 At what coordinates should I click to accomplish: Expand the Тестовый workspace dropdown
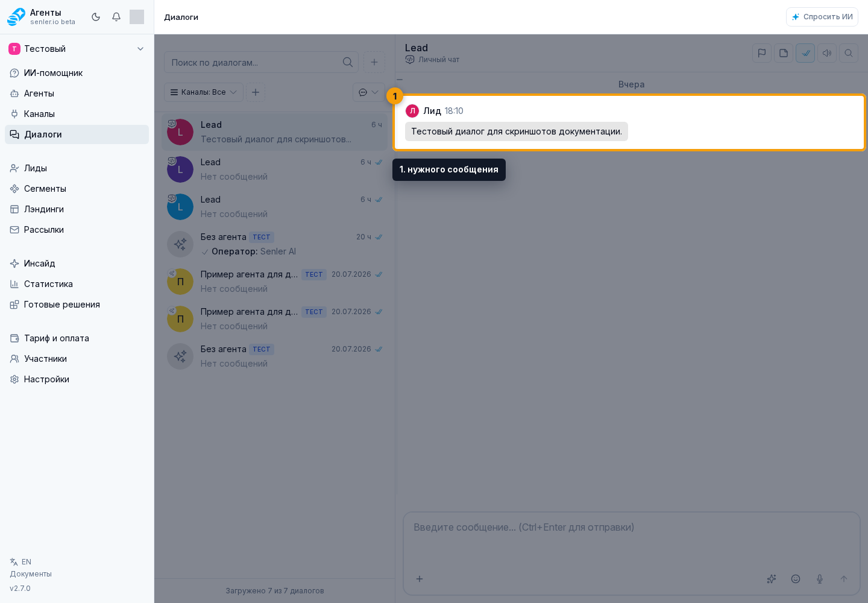[77, 49]
